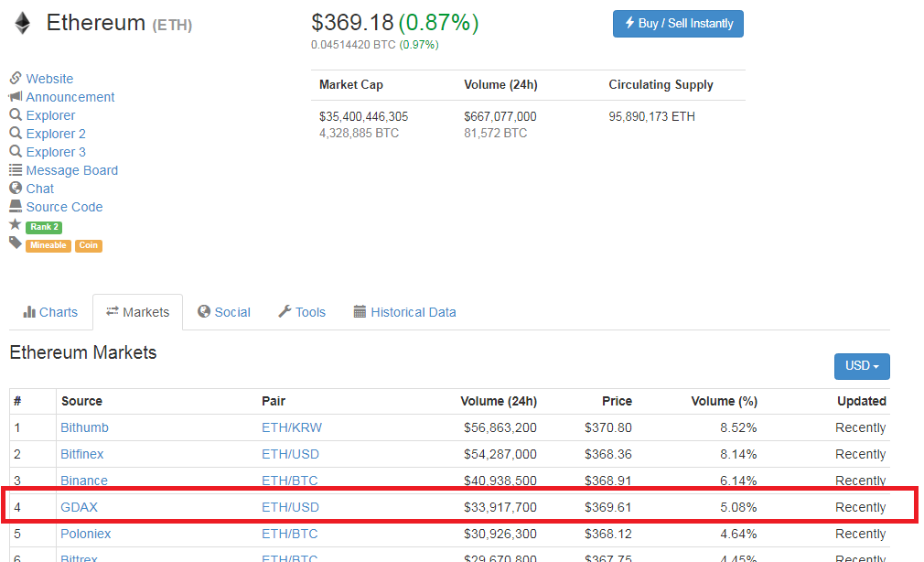This screenshot has height=562, width=924.
Task: Click Buy / Sell Instantly button
Action: (678, 24)
